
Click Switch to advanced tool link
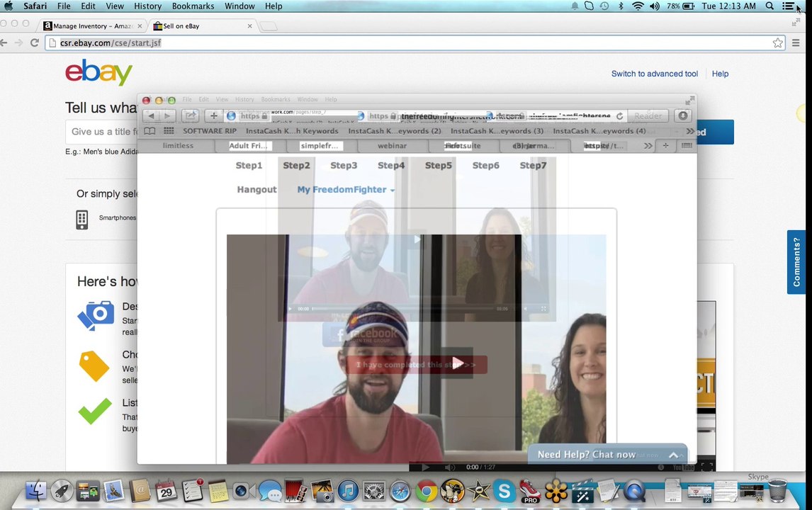(655, 74)
